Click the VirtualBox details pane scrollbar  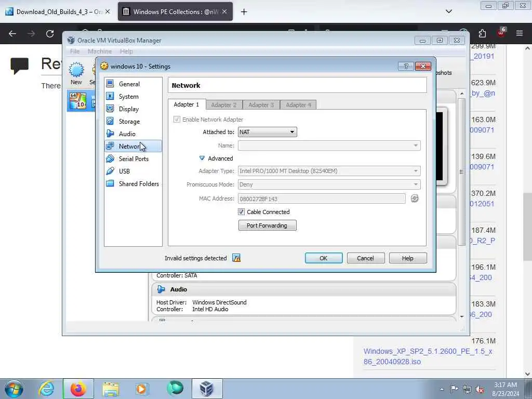tap(461, 171)
